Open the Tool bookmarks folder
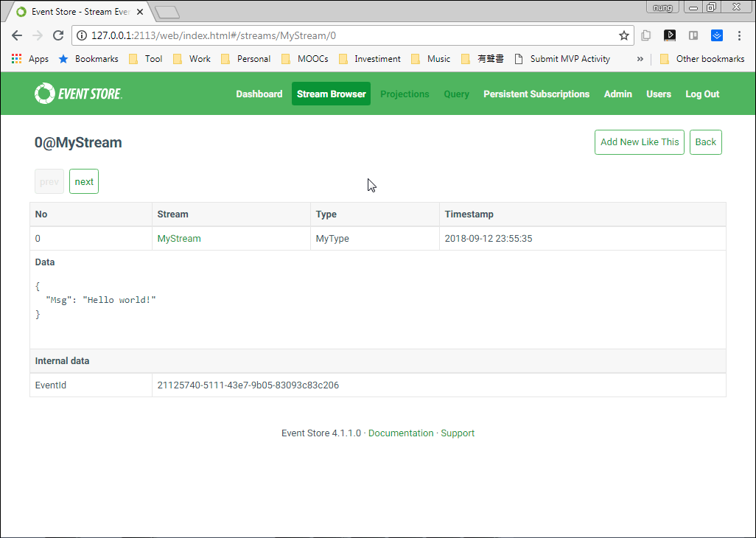 pos(146,59)
